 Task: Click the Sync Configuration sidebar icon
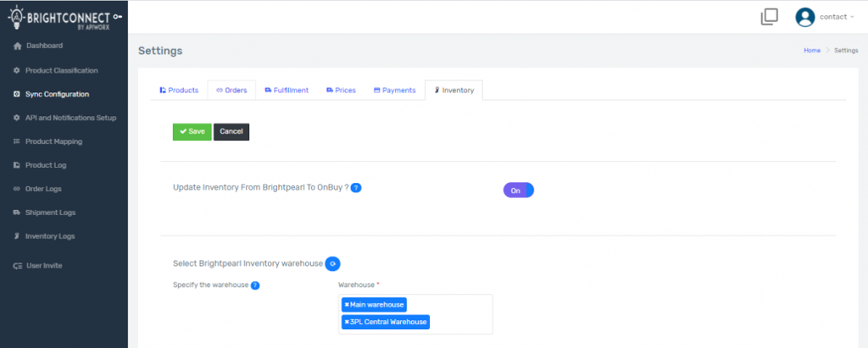pos(17,95)
